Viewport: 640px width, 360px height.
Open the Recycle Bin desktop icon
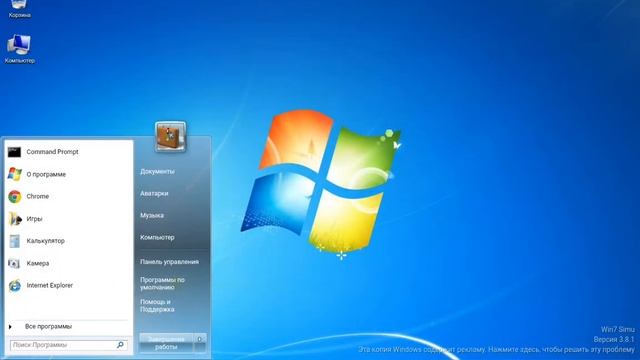(19, 8)
